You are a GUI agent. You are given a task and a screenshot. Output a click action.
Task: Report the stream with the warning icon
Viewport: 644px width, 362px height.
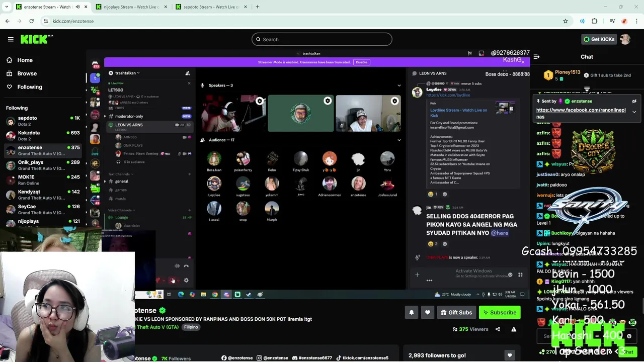tap(514, 329)
